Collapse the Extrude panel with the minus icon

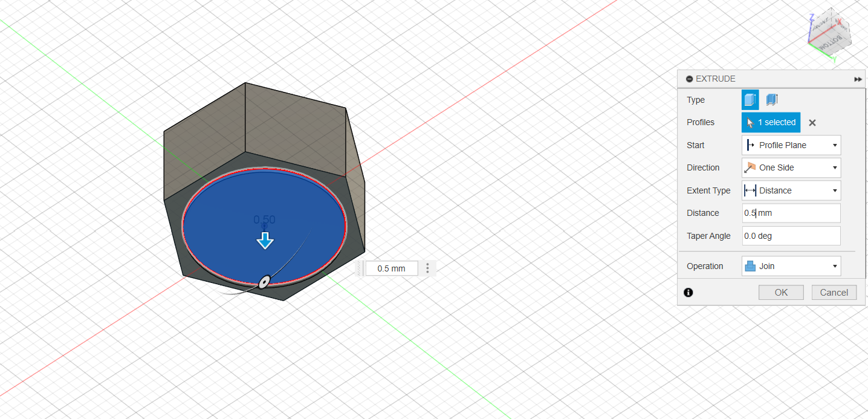point(689,79)
